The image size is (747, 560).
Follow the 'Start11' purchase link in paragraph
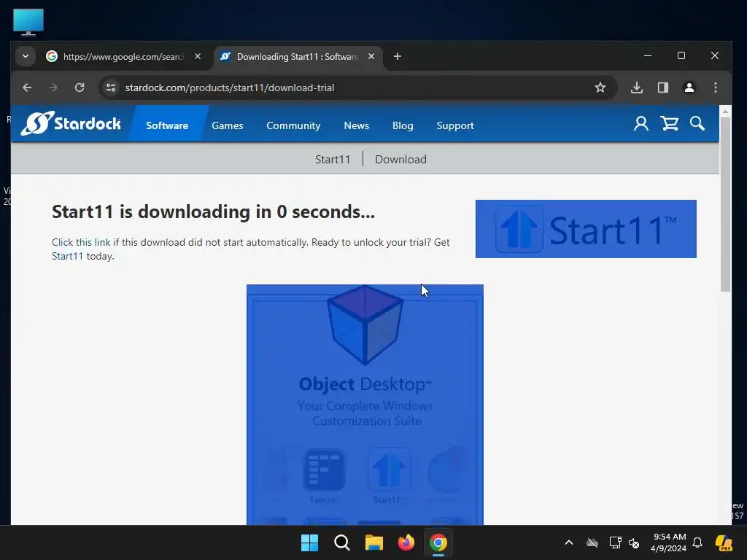click(67, 256)
